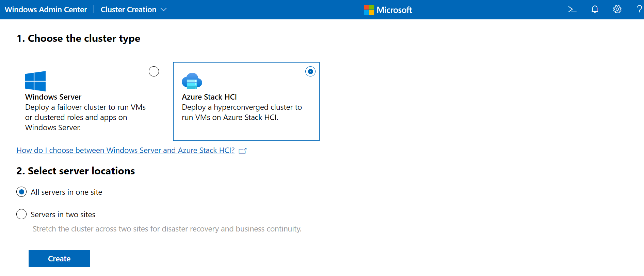Select the Azure Stack HCI radio button
Screen dimensions: 644x276
[310, 71]
